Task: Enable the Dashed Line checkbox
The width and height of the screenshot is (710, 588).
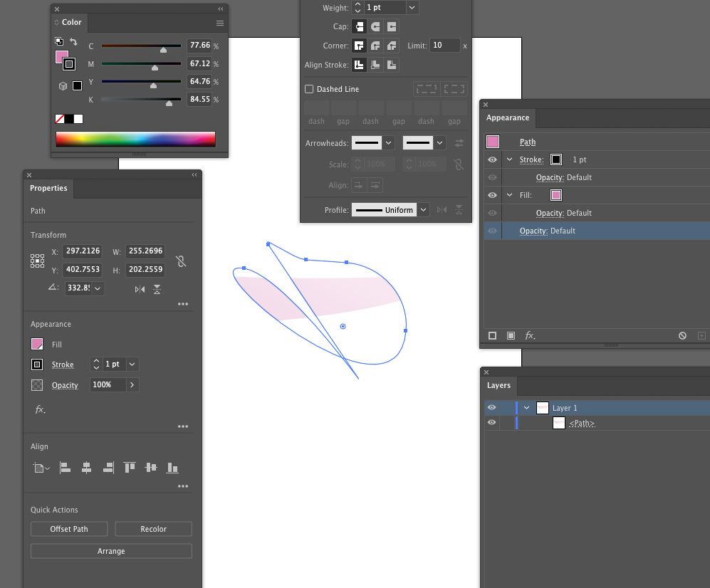Action: [x=309, y=89]
